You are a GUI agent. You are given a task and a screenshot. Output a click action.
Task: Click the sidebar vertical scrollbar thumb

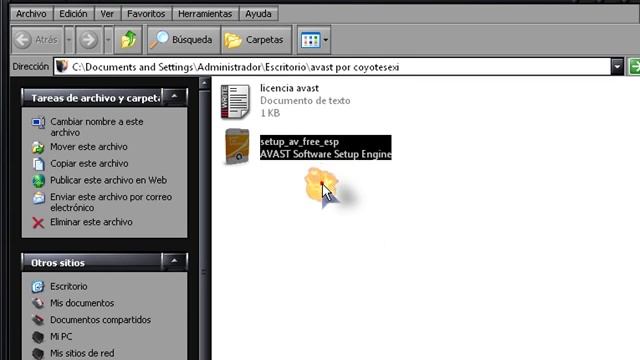coord(204,271)
